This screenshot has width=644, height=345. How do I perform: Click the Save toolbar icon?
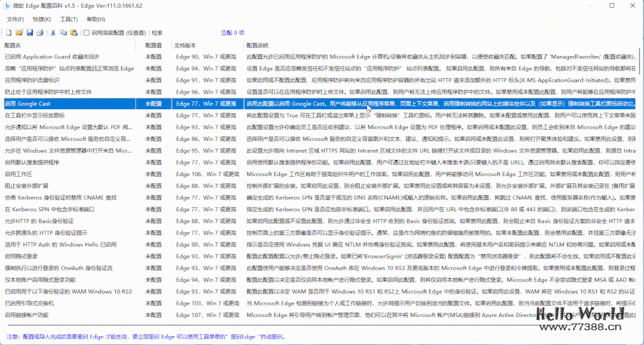pyautogui.click(x=30, y=33)
